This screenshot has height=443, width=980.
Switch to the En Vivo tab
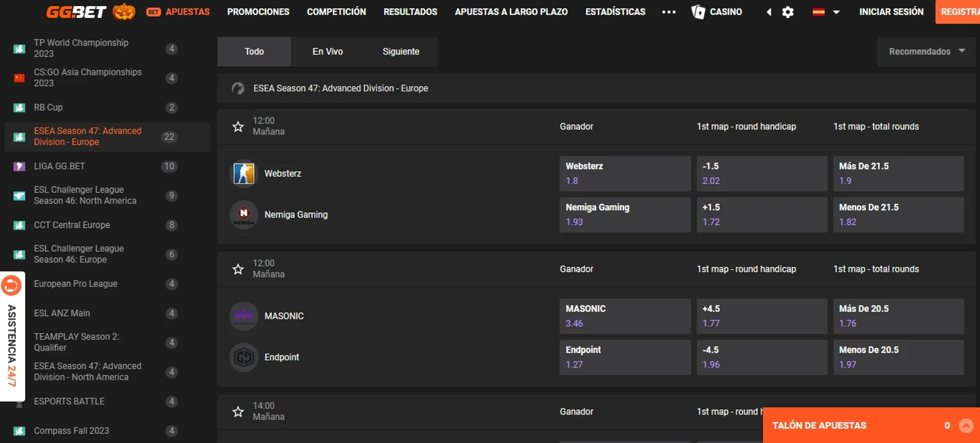(x=328, y=52)
